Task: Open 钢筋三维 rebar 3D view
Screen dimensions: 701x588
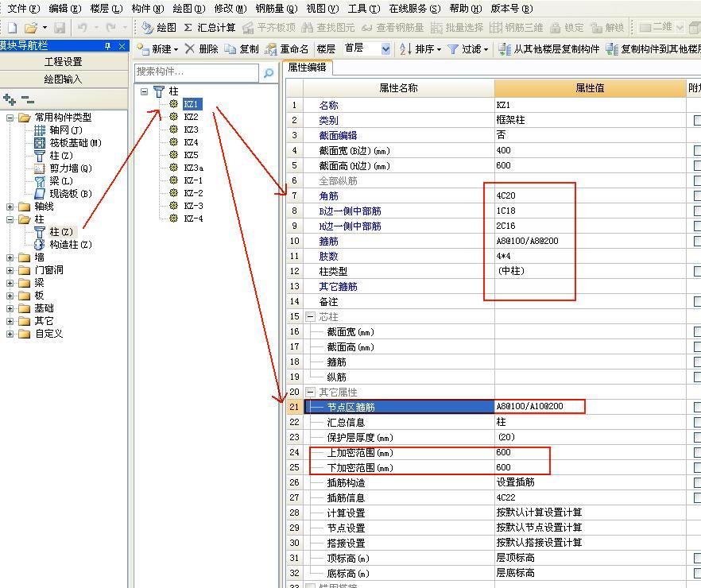Action: [516, 28]
